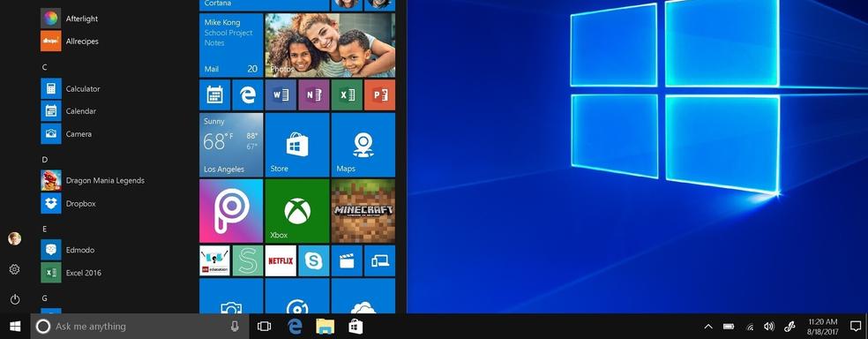
Task: Open Wi-Fi network flyout
Action: pos(750,327)
